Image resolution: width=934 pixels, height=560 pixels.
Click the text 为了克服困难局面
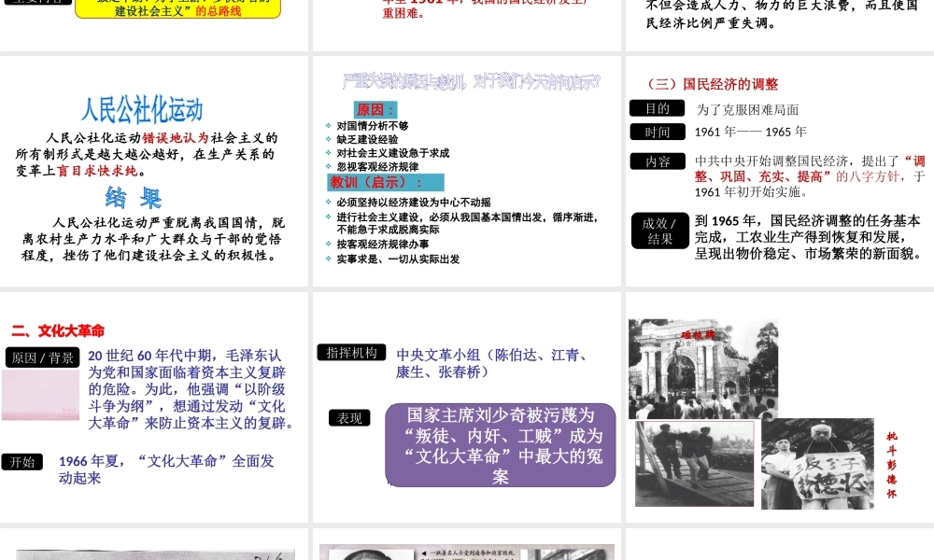point(747,109)
